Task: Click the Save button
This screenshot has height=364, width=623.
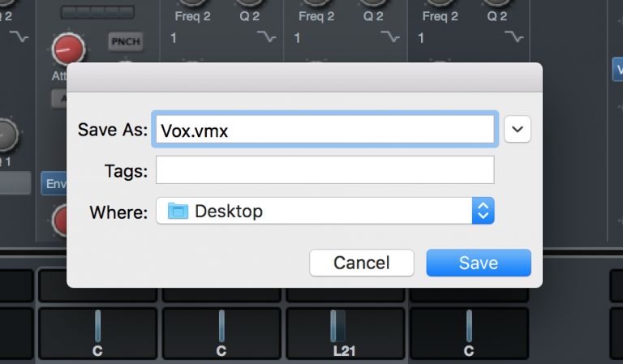Action: [x=479, y=263]
